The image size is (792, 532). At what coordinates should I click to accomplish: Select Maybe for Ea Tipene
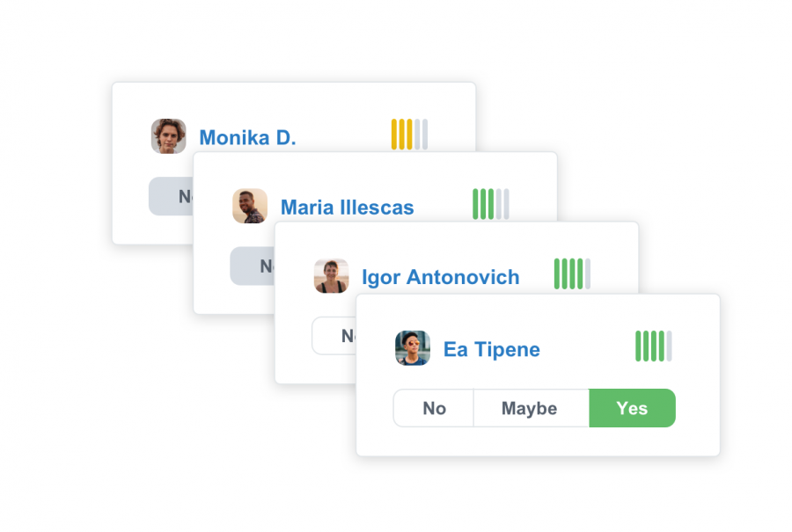coord(530,408)
